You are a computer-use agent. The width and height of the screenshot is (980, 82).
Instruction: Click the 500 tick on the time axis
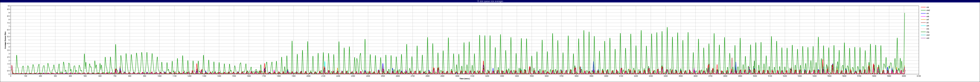pos(85,76)
